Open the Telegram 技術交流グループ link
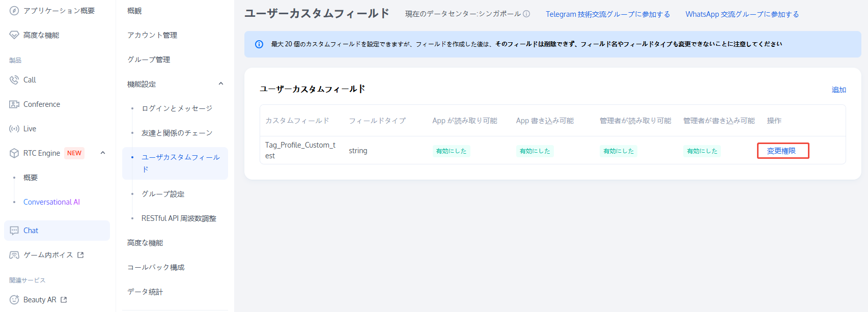 tap(608, 14)
